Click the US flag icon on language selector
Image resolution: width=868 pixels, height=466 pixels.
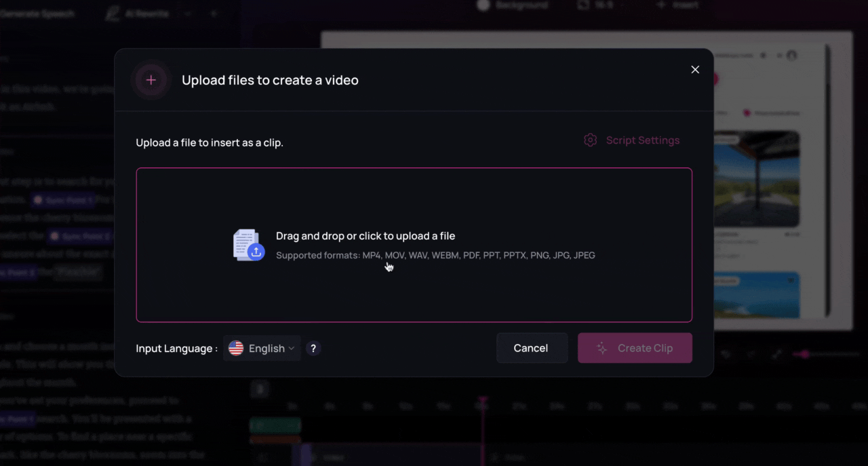click(235, 348)
